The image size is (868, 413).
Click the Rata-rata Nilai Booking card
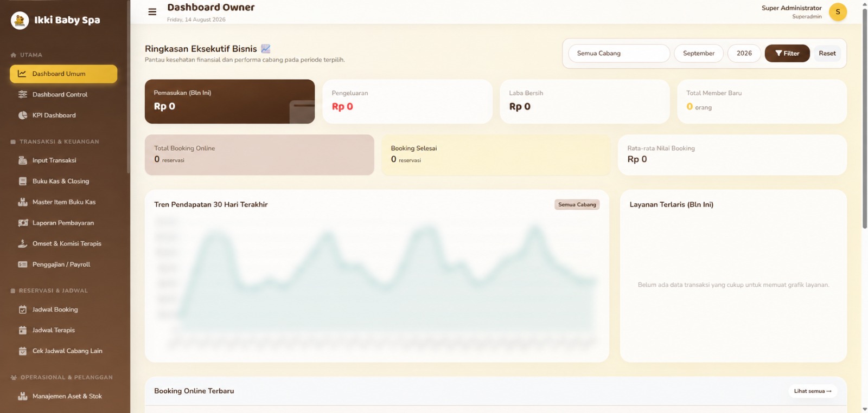pos(732,154)
